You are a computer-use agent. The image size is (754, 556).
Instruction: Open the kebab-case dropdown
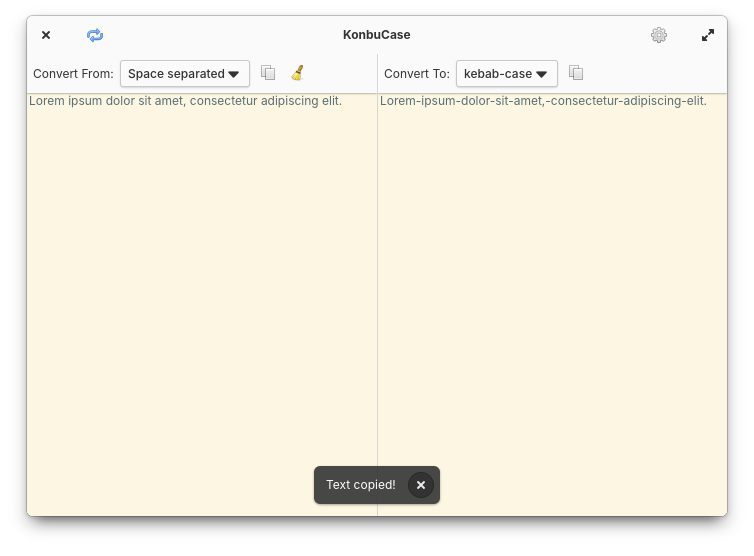click(x=506, y=74)
